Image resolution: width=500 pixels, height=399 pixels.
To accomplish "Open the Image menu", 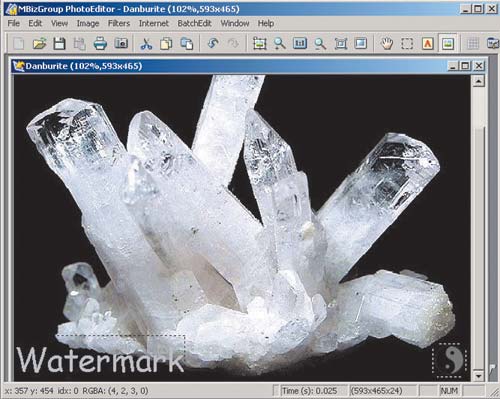I will coord(88,23).
